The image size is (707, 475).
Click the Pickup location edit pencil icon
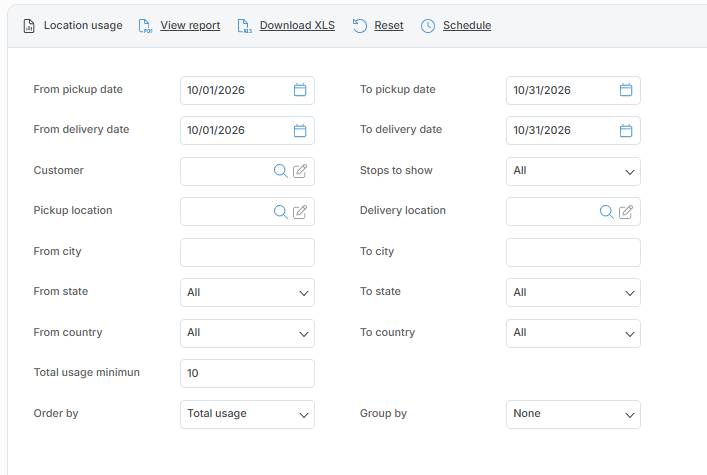300,212
